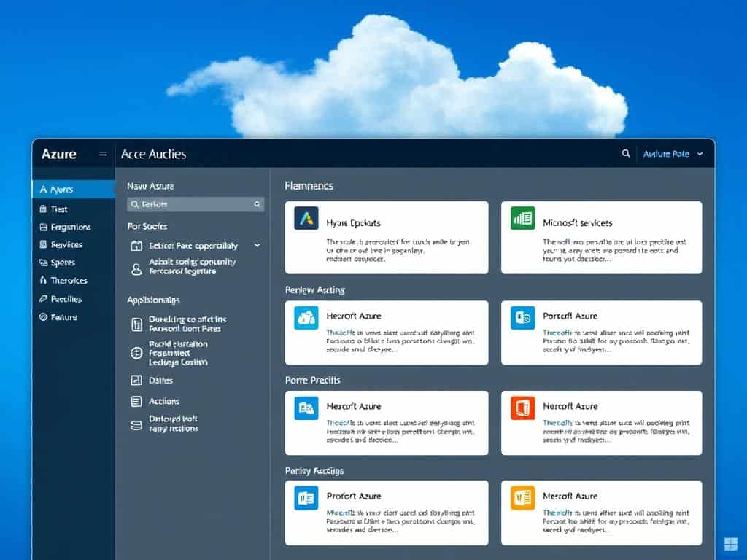
Task: Click the Acce Aucties page title
Action: click(153, 154)
